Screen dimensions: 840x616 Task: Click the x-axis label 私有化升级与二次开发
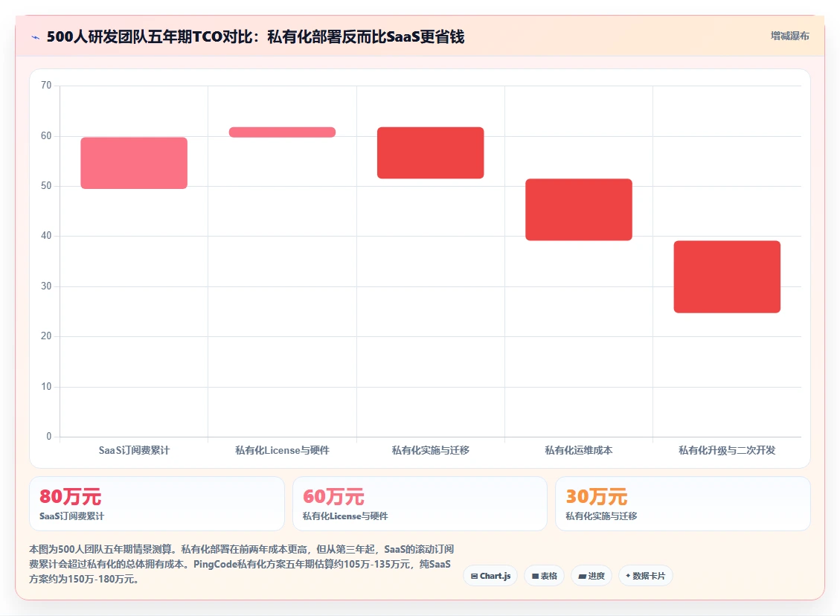(727, 451)
